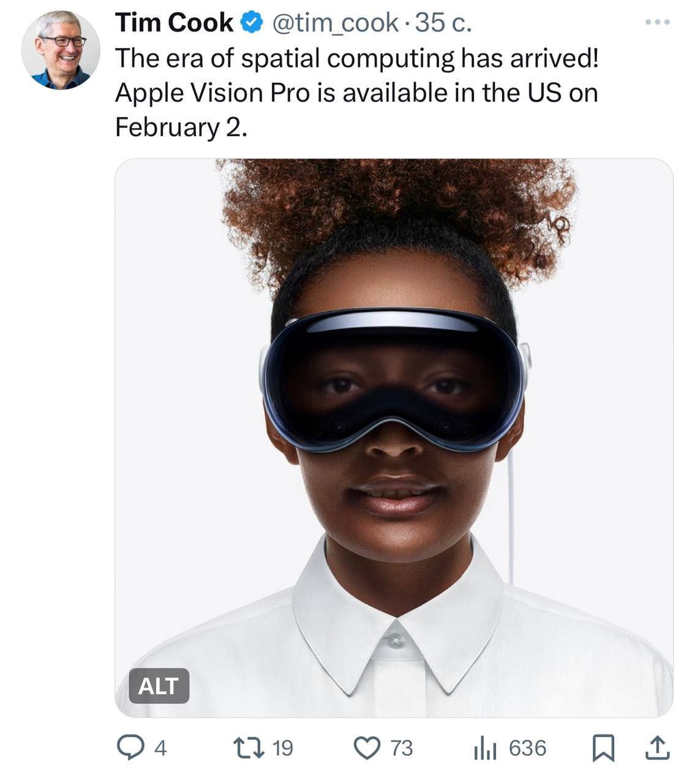Open the reply comment icon
This screenshot has height=784, width=681.
(130, 748)
